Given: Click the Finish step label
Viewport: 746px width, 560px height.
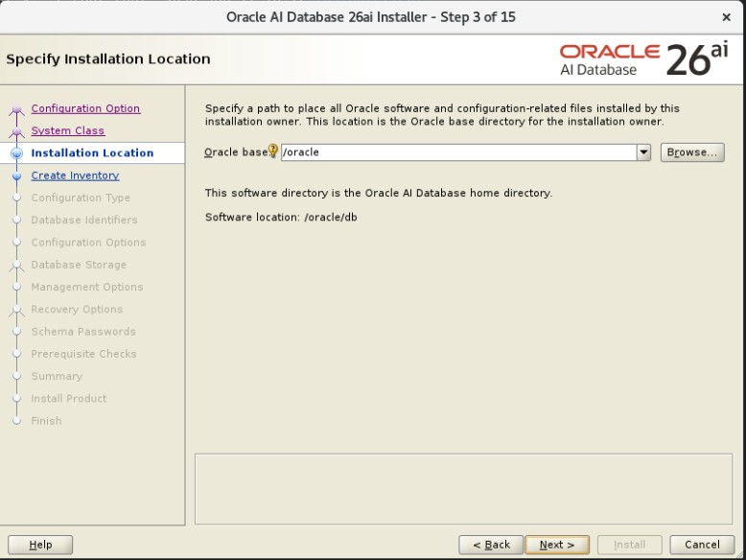Looking at the screenshot, I should 46,421.
